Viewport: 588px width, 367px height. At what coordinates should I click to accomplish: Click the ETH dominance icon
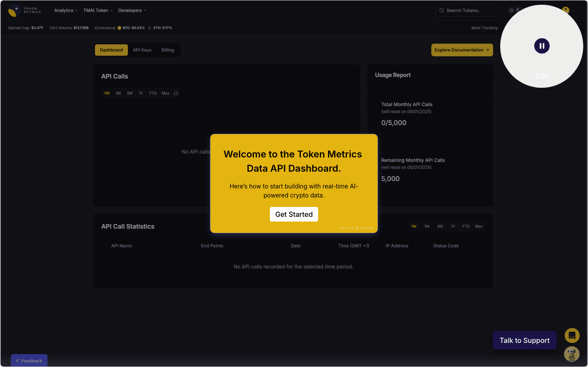[x=150, y=28]
